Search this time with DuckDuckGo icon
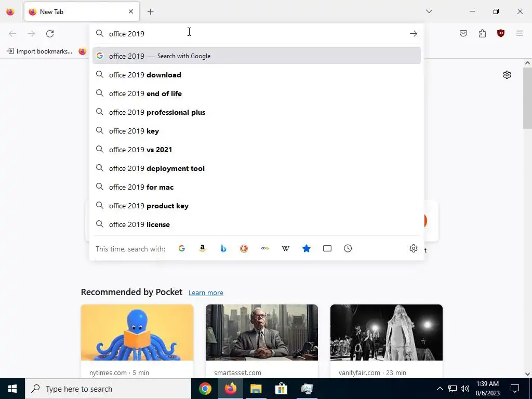The height and width of the screenshot is (399, 532). tap(244, 248)
